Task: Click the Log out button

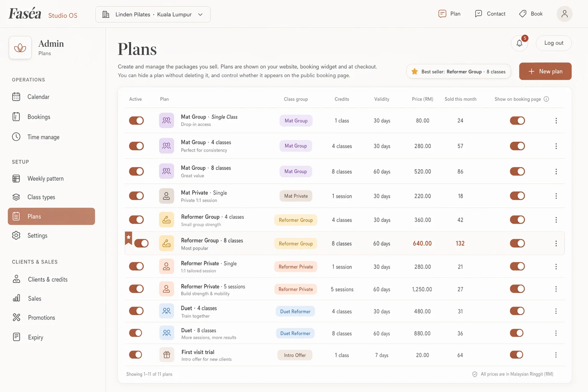Action: [x=554, y=43]
